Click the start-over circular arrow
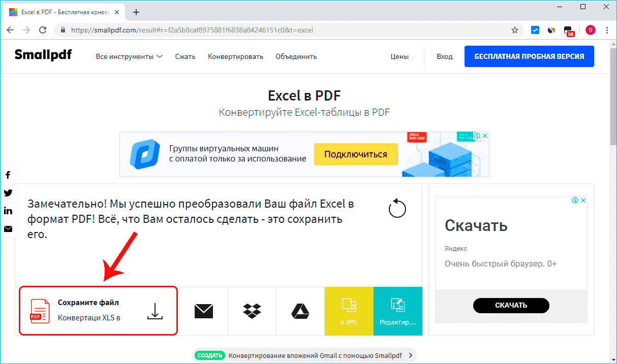 [x=398, y=208]
